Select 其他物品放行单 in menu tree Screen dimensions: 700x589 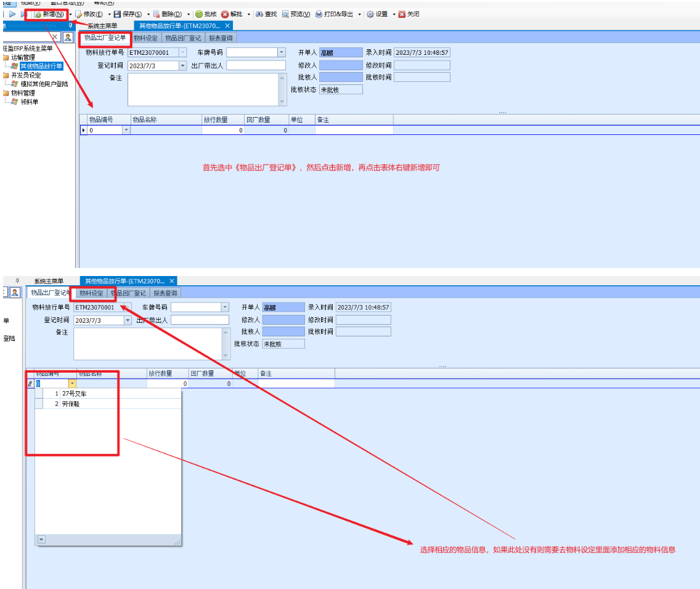coord(41,66)
